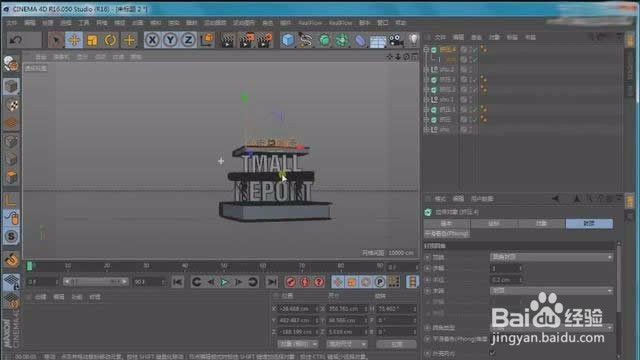Switch to 坐标 tab in attributes
Viewport: 640px width, 360px height.
click(x=494, y=224)
